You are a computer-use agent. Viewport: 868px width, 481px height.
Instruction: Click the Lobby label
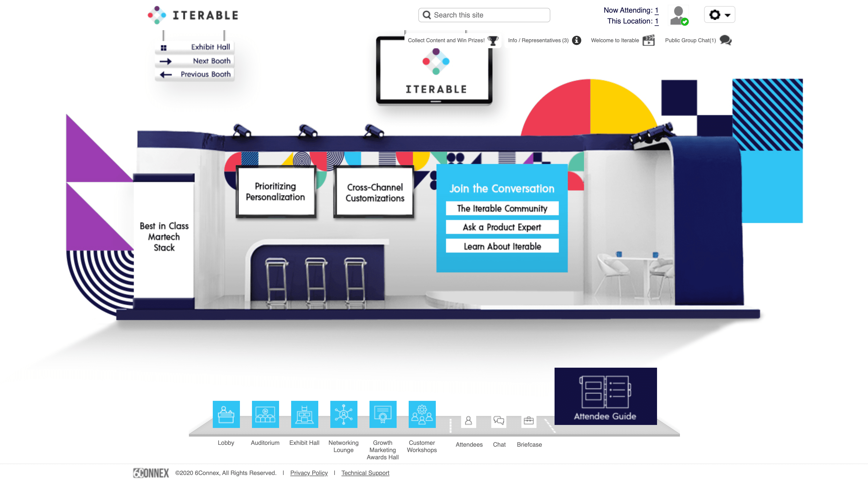click(x=226, y=443)
